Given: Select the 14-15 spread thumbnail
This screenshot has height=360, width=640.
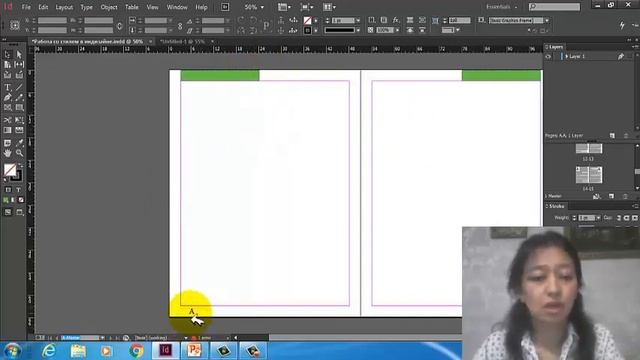Looking at the screenshot, I should [589, 175].
